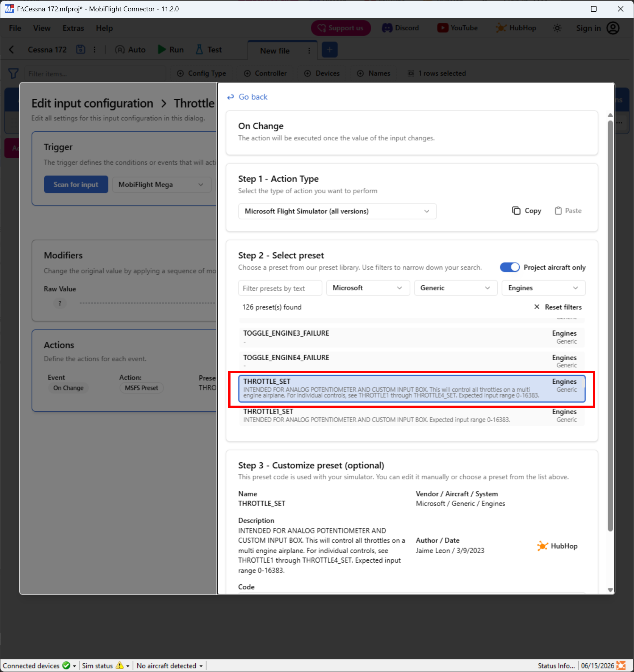
Task: Click the X icon beside Reset filters
Action: [x=537, y=307]
